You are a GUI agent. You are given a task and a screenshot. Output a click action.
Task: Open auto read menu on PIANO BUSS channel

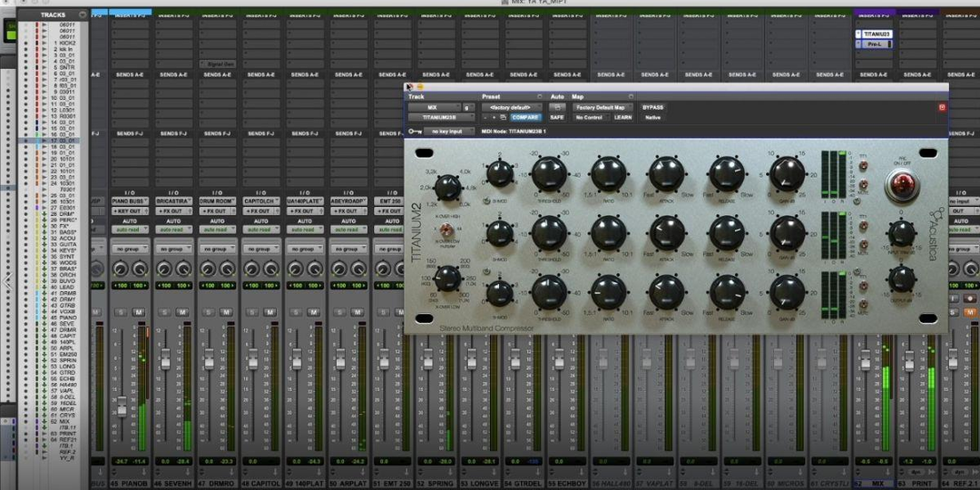coord(130,230)
